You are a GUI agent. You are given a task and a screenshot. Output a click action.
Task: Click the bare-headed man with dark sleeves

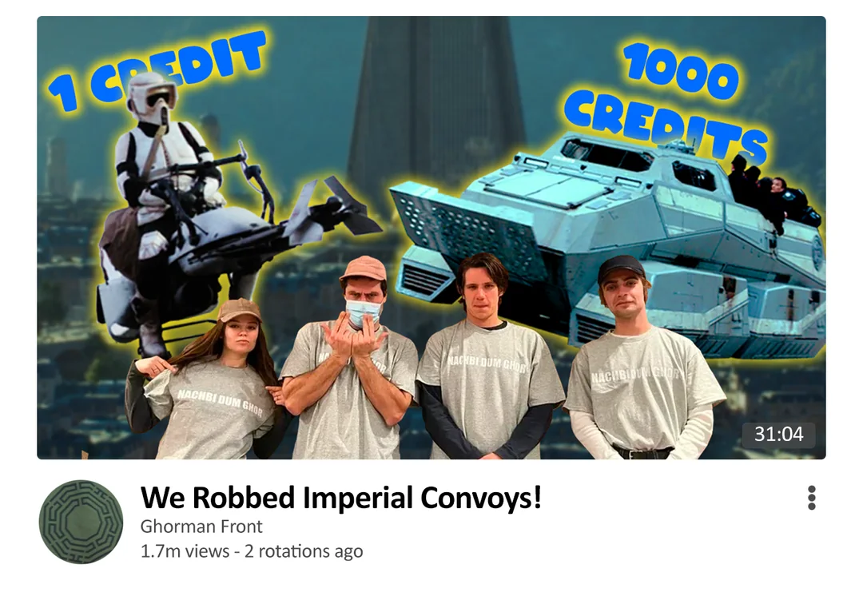[488, 358]
